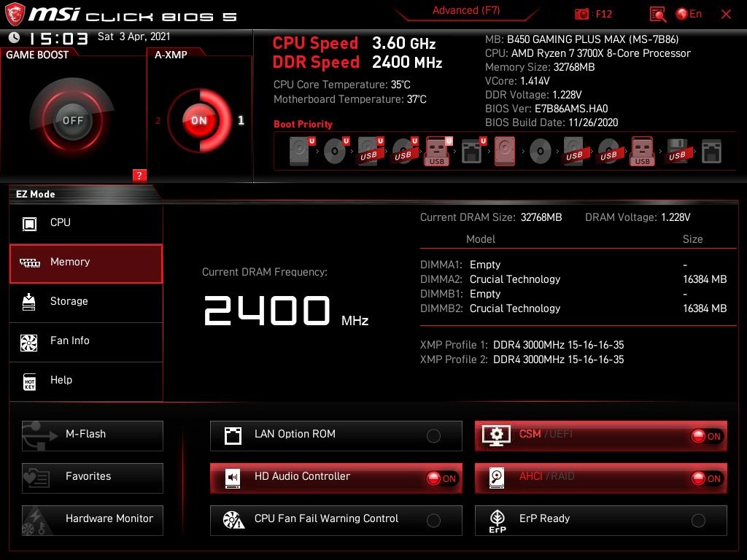
Task: Select highlighted legacy hard disk boot icon
Action: coord(505,152)
